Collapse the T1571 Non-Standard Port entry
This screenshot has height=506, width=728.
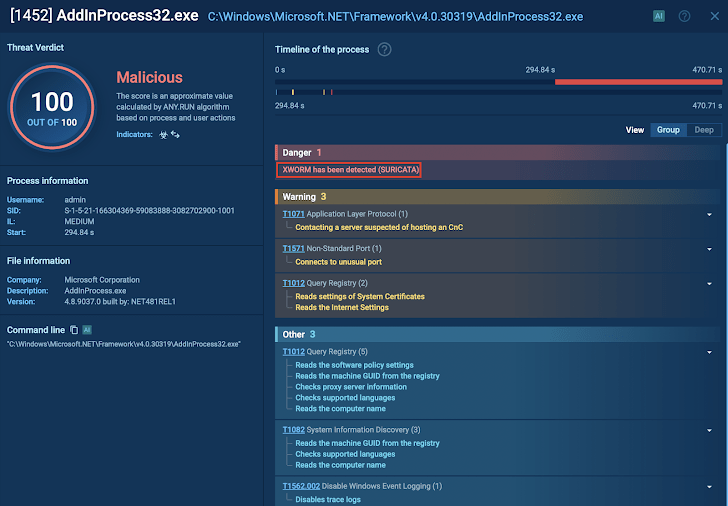[x=709, y=248]
